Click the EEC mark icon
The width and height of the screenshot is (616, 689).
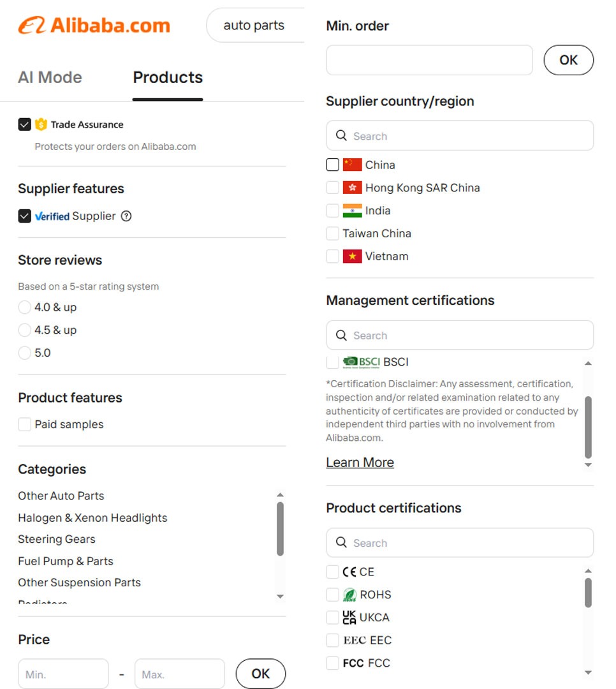[x=355, y=641]
